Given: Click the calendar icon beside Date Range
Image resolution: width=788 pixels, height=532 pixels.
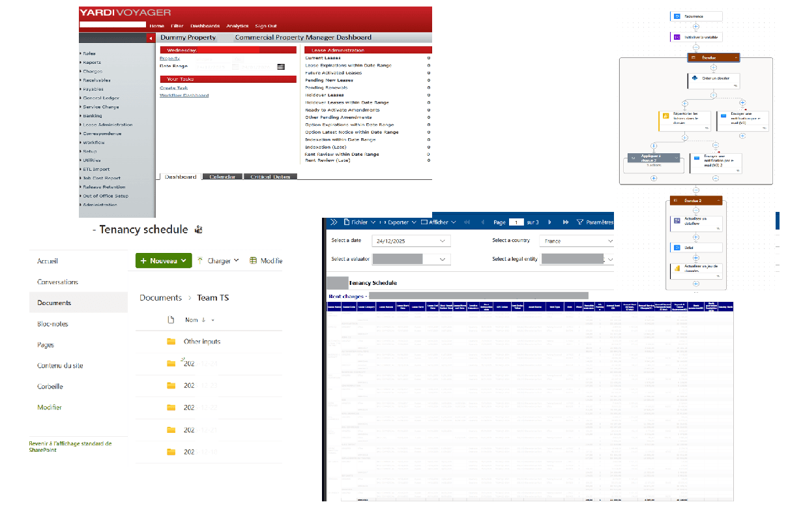Looking at the screenshot, I should [x=282, y=66].
